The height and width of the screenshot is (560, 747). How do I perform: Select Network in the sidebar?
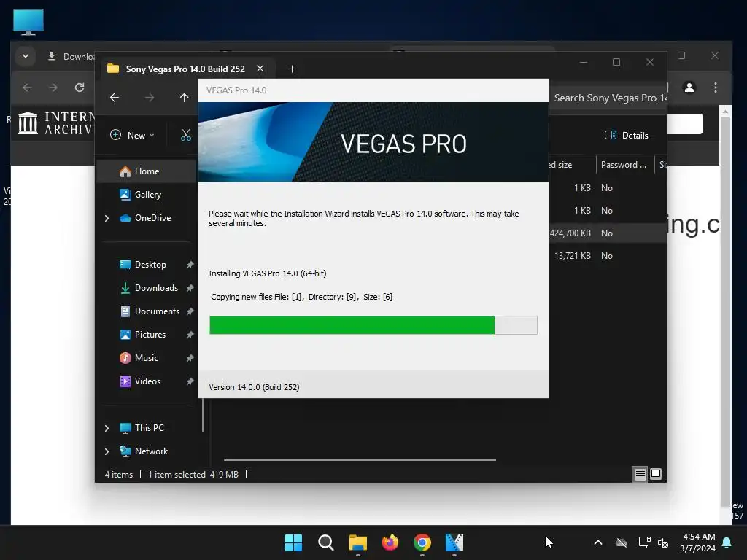pyautogui.click(x=151, y=451)
